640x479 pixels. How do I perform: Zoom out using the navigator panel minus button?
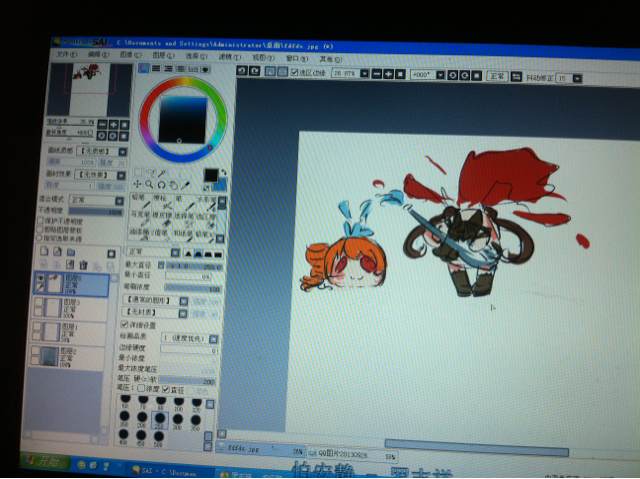tap(102, 124)
